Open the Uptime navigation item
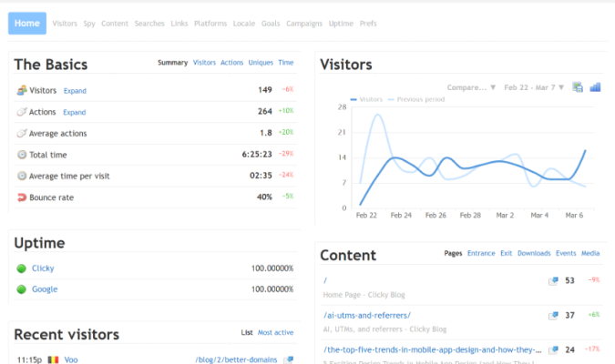615x364 pixels. [341, 24]
